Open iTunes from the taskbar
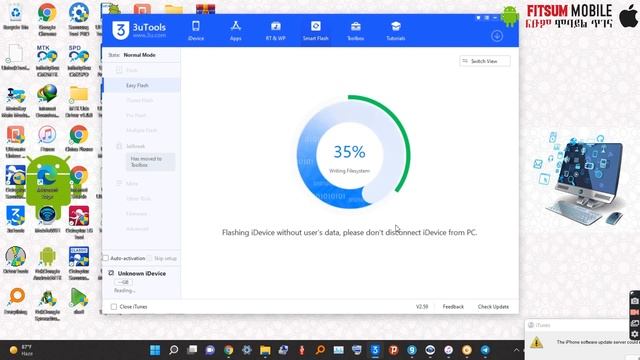 pos(449,350)
